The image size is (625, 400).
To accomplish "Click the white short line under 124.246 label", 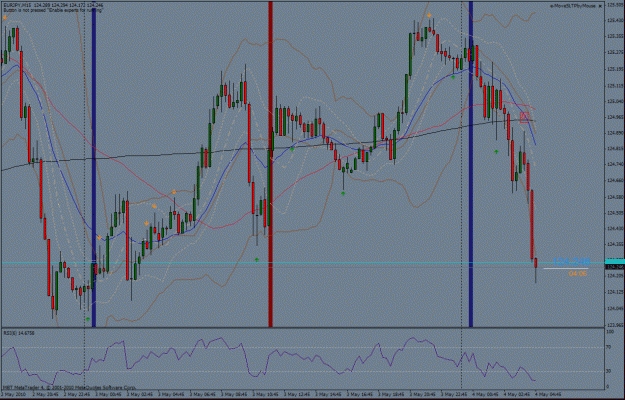I will pos(566,269).
